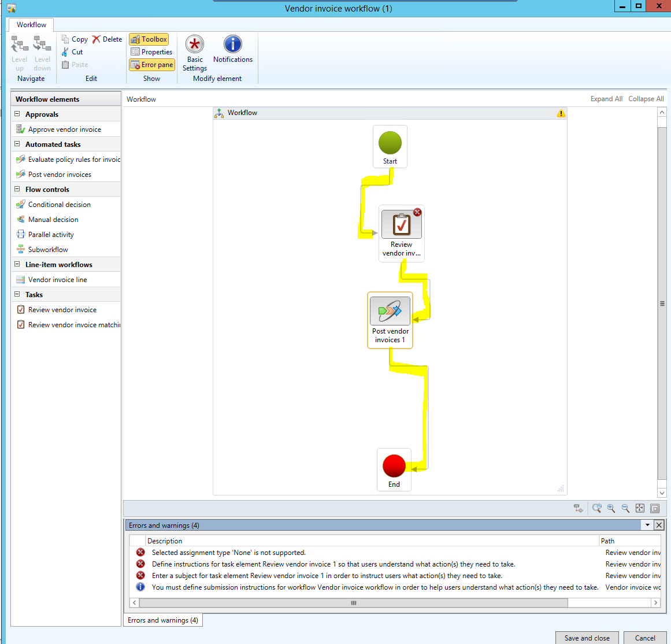Collapse the Flow controls group
The height and width of the screenshot is (644, 671).
tap(17, 189)
